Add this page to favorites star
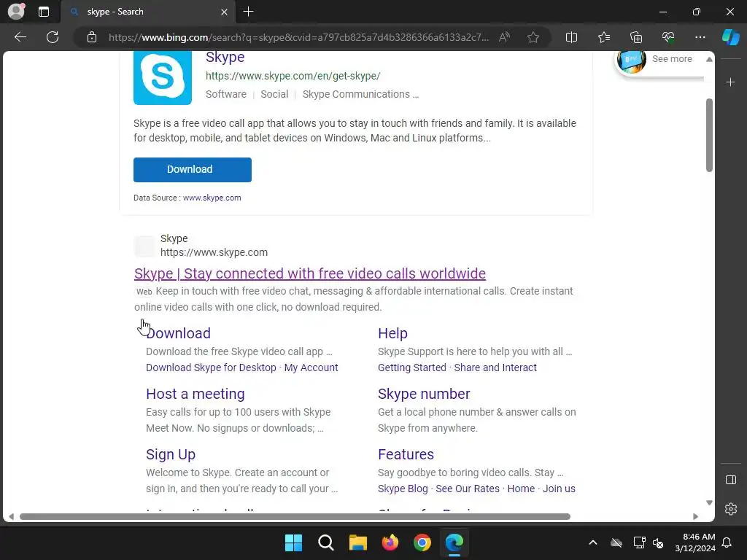This screenshot has height=560, width=747. pyautogui.click(x=533, y=37)
